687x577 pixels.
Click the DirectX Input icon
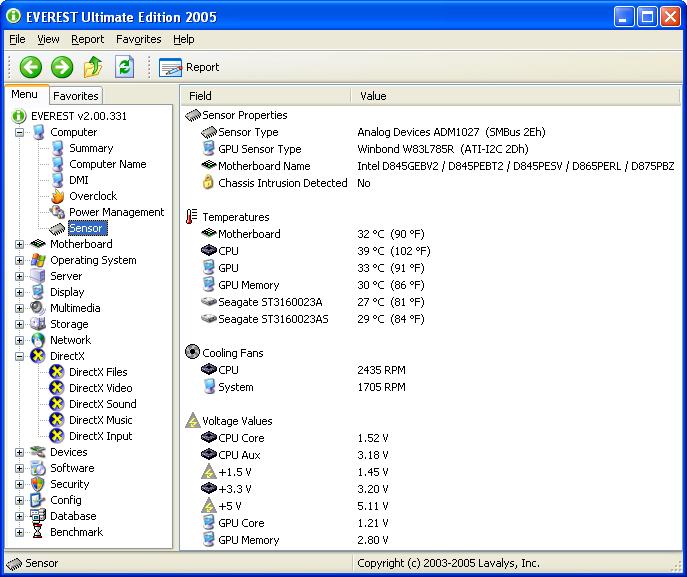point(57,436)
